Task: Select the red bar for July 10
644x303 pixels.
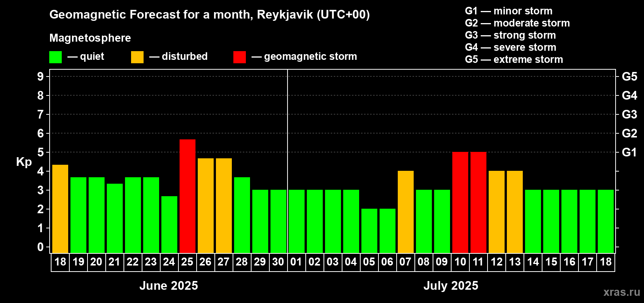Action: coord(460,203)
